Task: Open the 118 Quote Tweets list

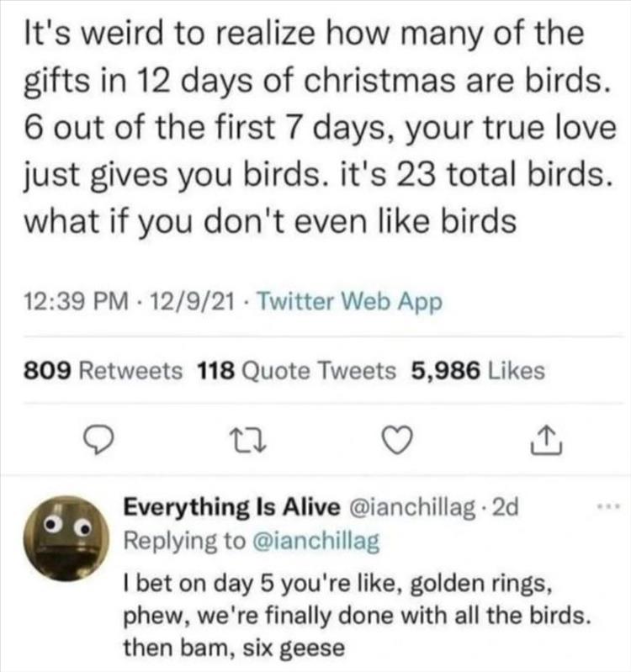Action: click(297, 370)
